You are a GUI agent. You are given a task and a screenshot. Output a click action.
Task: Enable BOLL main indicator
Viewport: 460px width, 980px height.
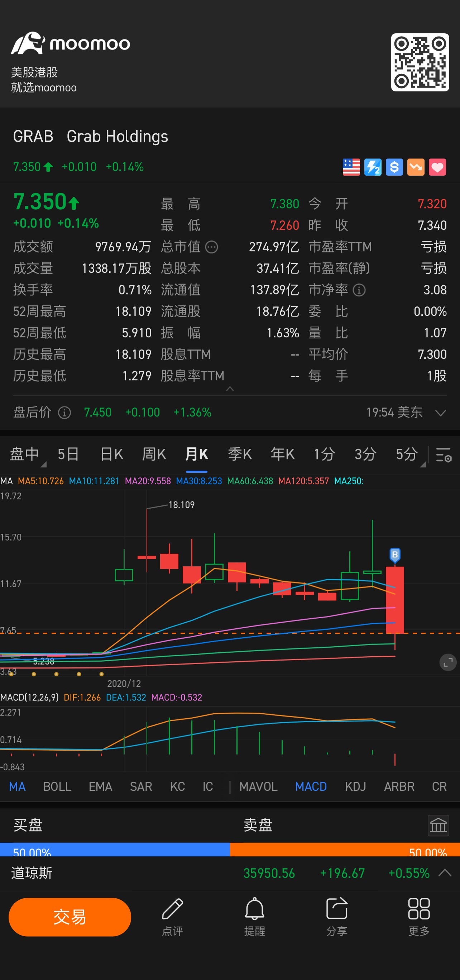coord(57,786)
